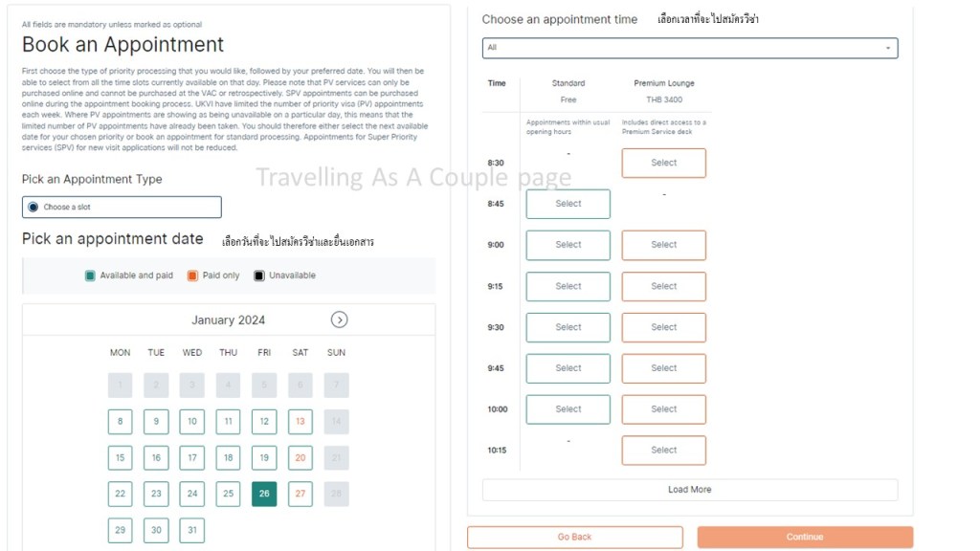The image size is (980, 551).
Task: Select 9:00 Standard free slot
Action: [568, 245]
